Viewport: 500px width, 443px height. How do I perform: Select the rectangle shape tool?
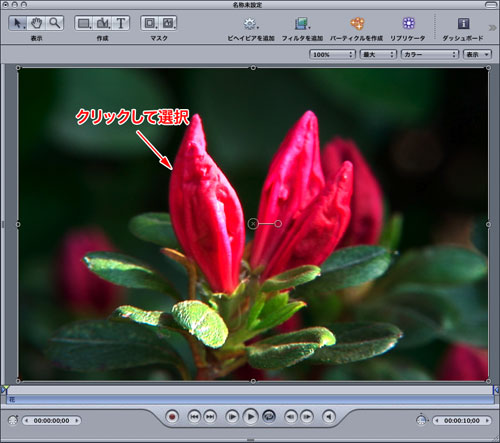[84, 23]
